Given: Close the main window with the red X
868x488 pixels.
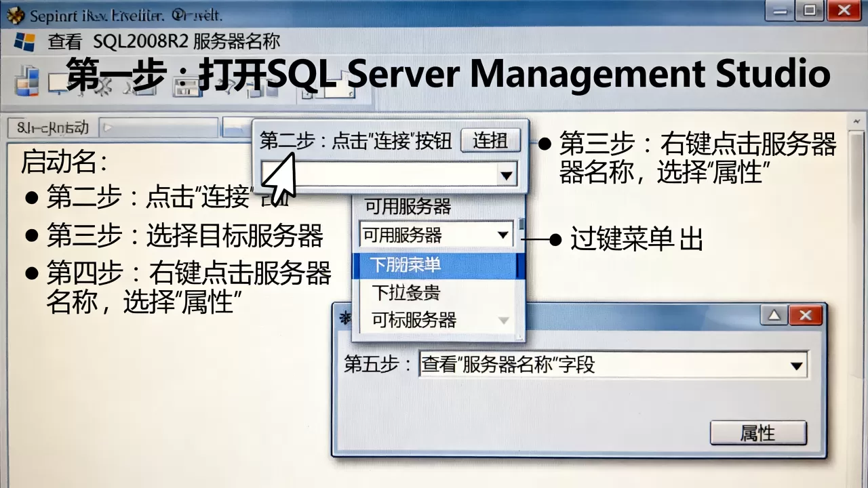Looking at the screenshot, I should [844, 9].
